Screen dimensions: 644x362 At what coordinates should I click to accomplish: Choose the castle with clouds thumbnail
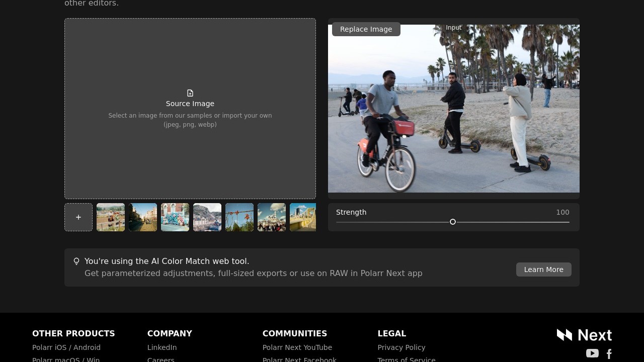272,217
